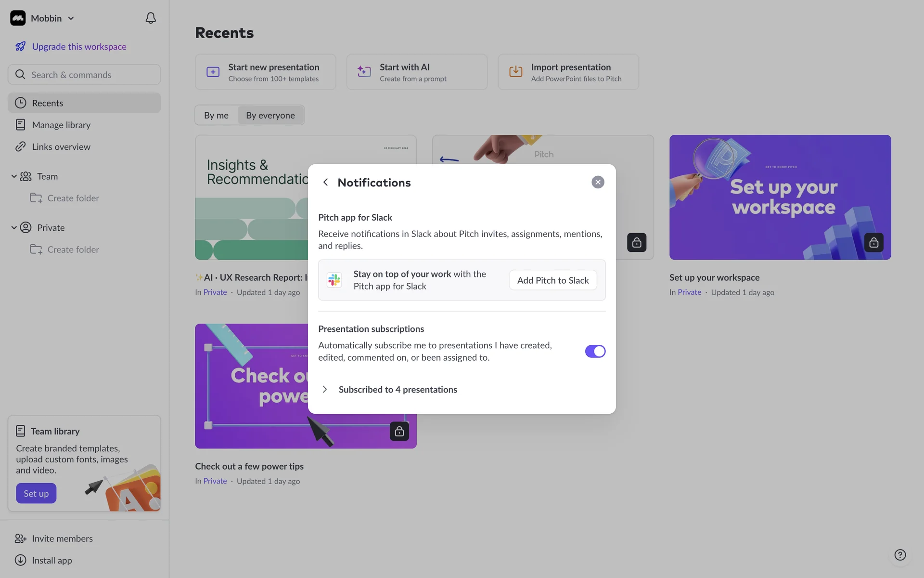Click the notifications bell icon
This screenshot has height=578, width=924.
tap(151, 18)
